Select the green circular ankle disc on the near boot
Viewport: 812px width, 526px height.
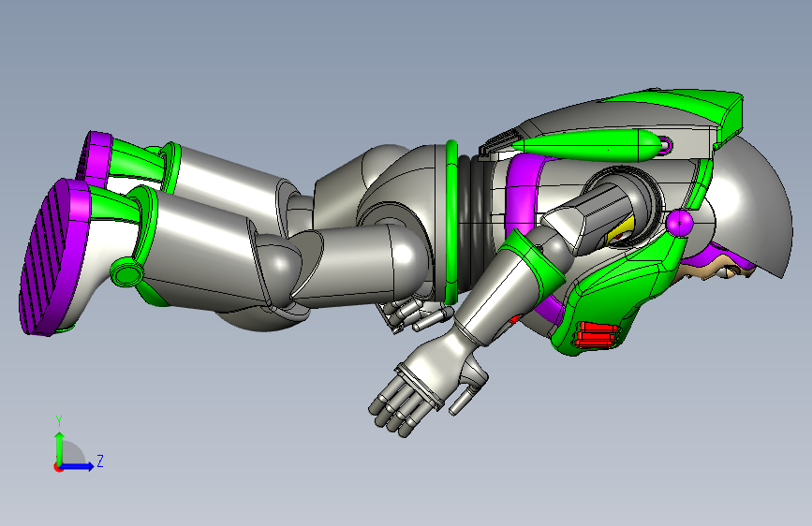126,271
